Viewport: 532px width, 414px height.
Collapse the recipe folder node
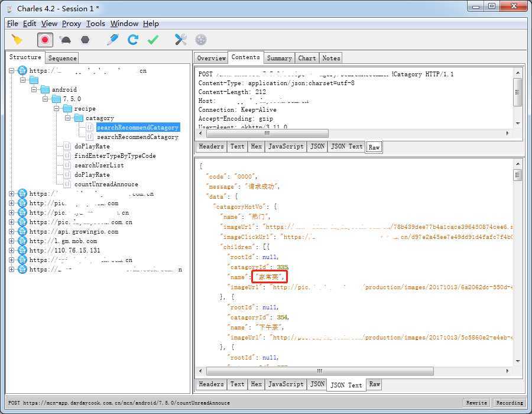point(56,108)
